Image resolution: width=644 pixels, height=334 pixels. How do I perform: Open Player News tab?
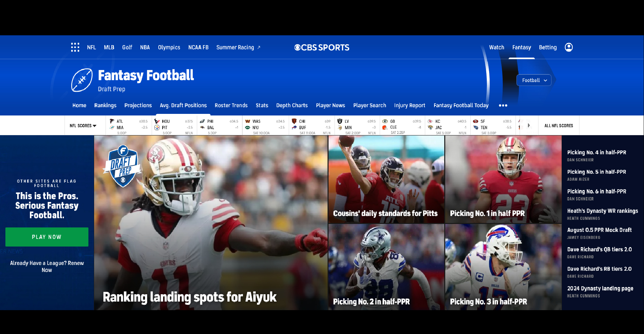pos(330,105)
